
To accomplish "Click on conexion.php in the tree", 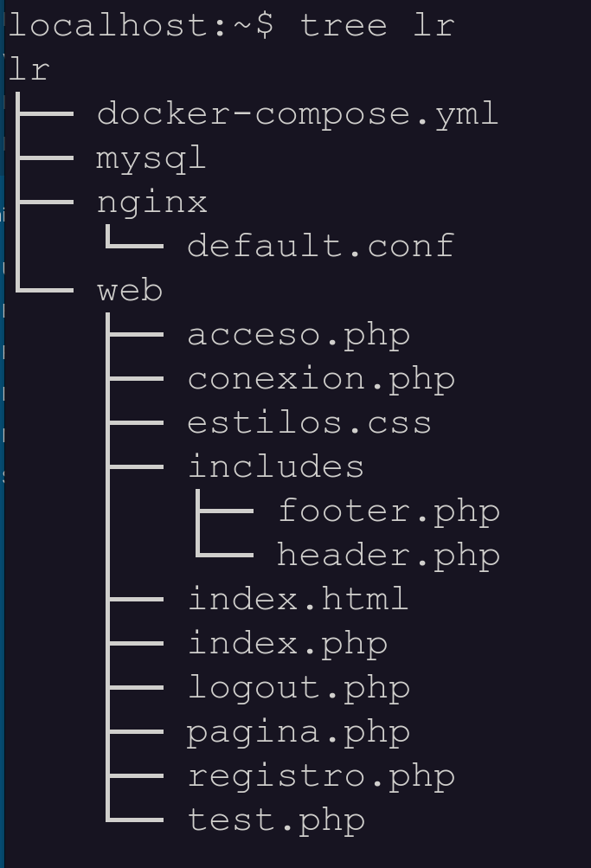I will [x=321, y=379].
